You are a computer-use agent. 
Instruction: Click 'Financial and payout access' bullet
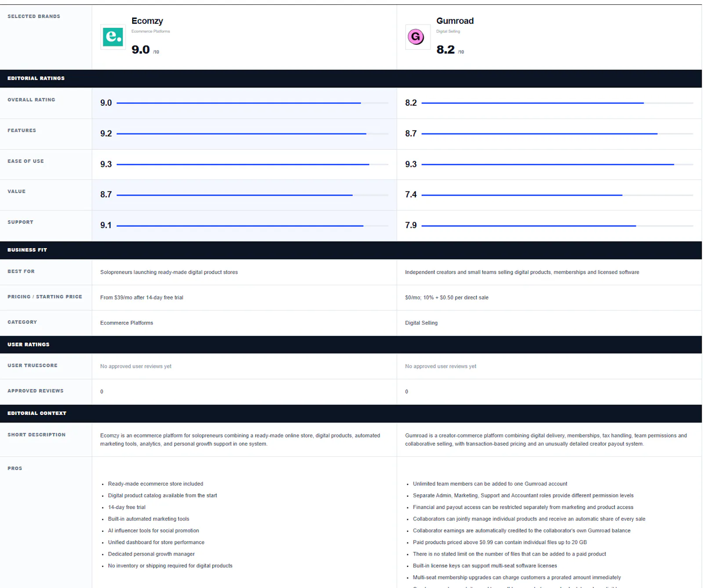[x=523, y=507]
